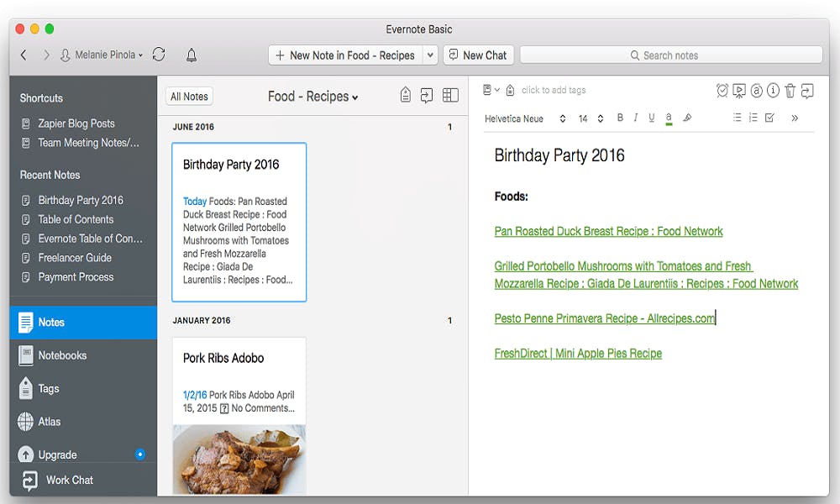Viewport: 840px width, 504px height.
Task: Select Notebooks in the sidebar
Action: (83, 355)
